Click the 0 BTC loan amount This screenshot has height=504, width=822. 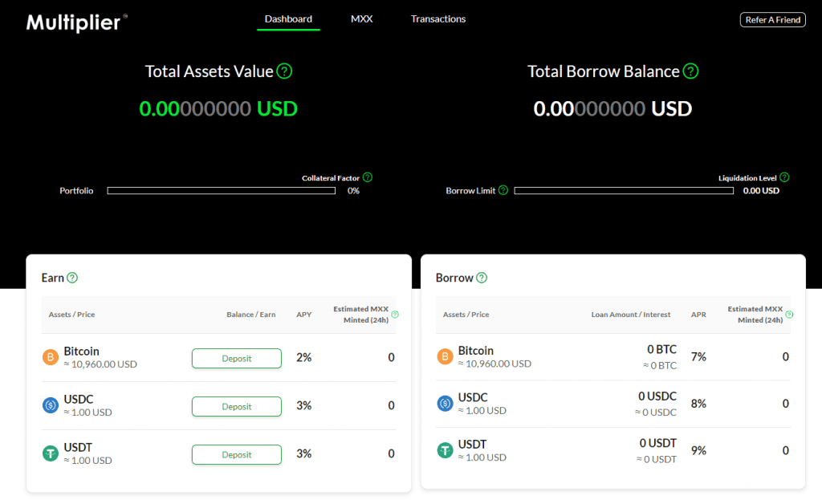point(661,349)
